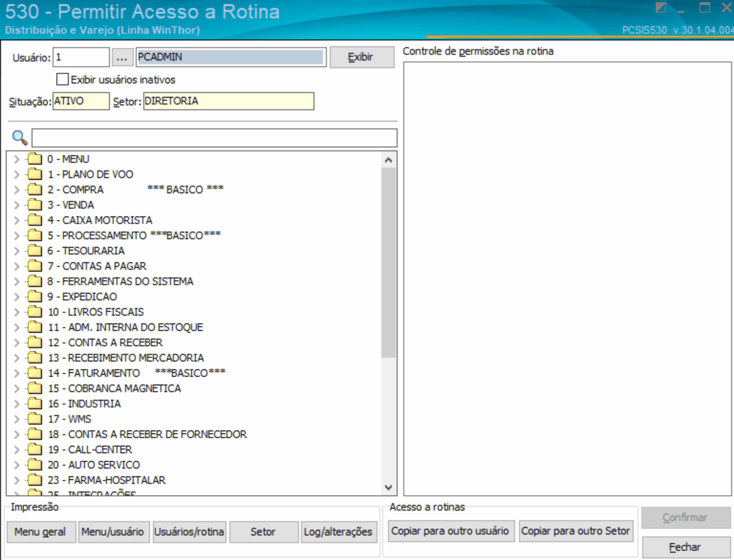Click the magnifying glass search icon
The image size is (734, 560).
(19, 138)
